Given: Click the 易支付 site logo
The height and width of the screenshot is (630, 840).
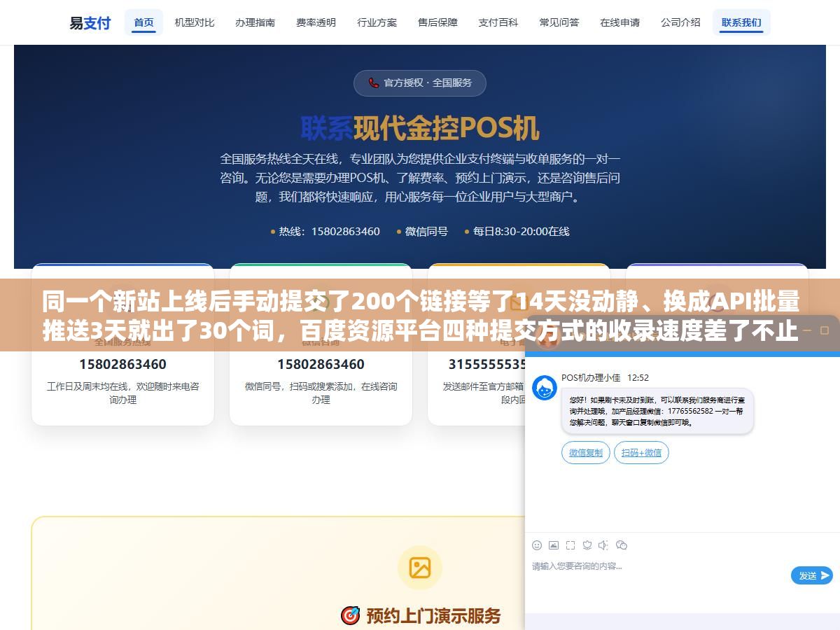Looking at the screenshot, I should pyautogui.click(x=90, y=22).
